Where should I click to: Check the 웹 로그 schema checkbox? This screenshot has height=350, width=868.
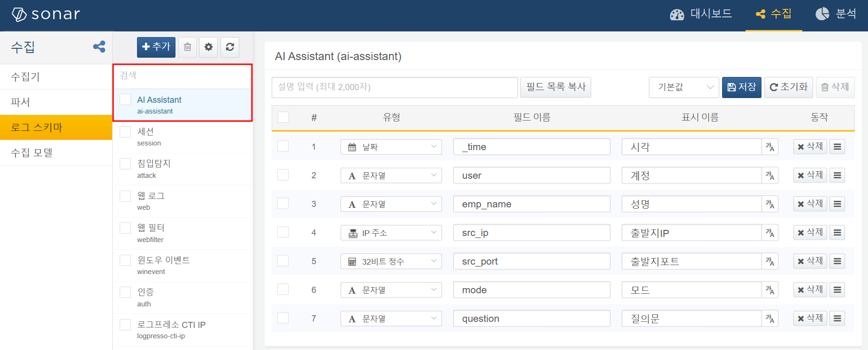[125, 196]
